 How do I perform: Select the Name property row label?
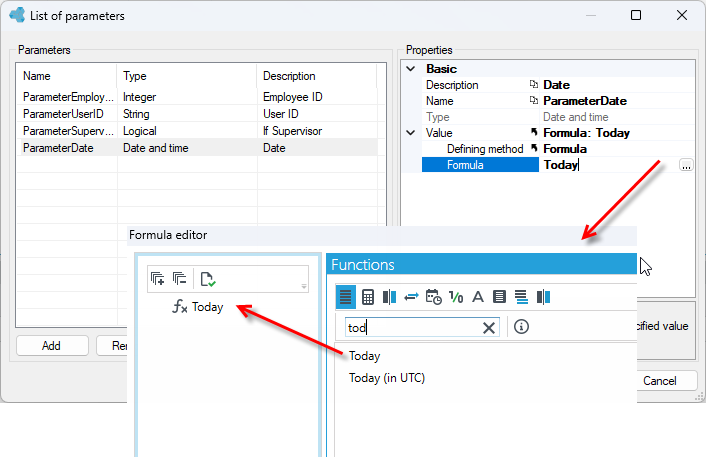tap(439, 101)
